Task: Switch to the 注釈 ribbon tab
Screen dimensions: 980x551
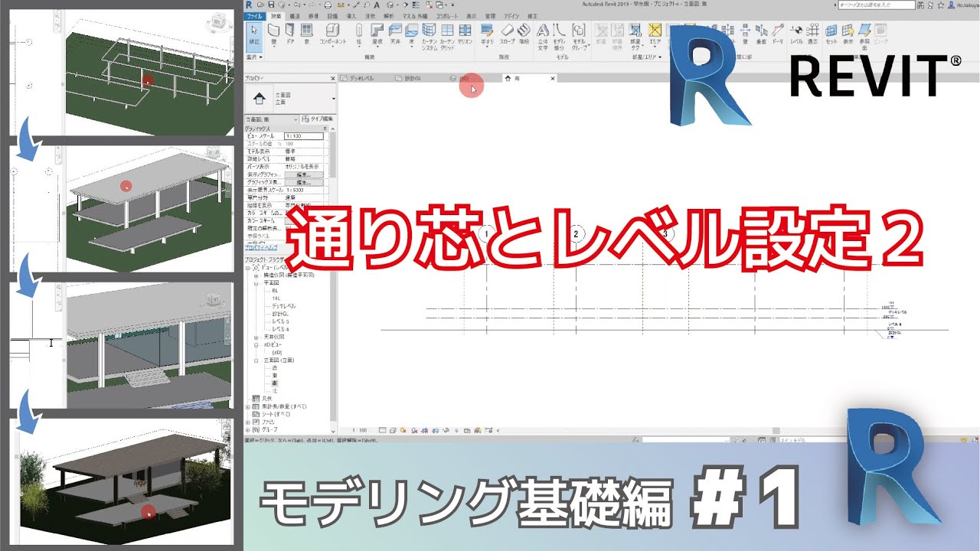Action: (370, 15)
